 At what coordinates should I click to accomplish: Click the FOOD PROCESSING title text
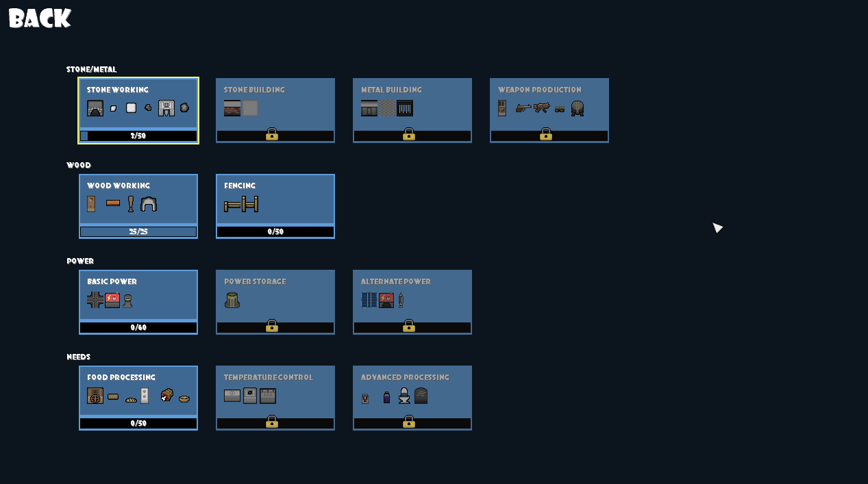pyautogui.click(x=121, y=377)
